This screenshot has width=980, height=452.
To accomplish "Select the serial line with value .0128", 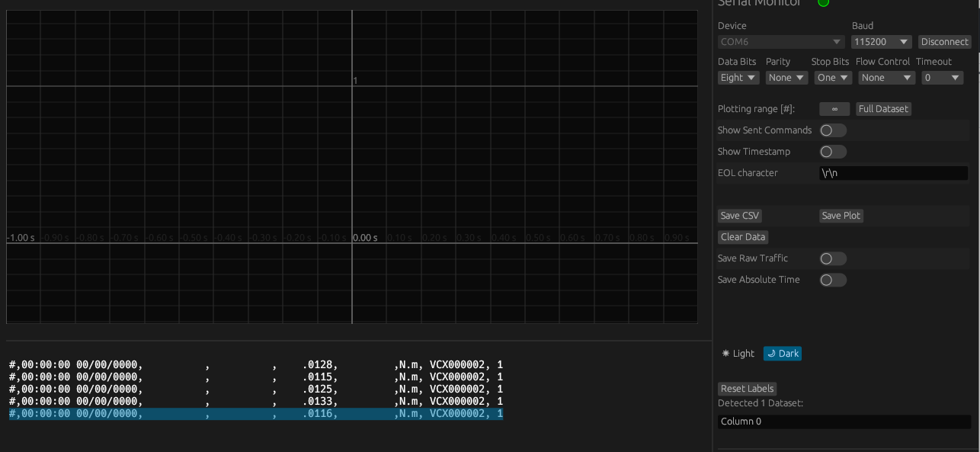I will pyautogui.click(x=256, y=365).
